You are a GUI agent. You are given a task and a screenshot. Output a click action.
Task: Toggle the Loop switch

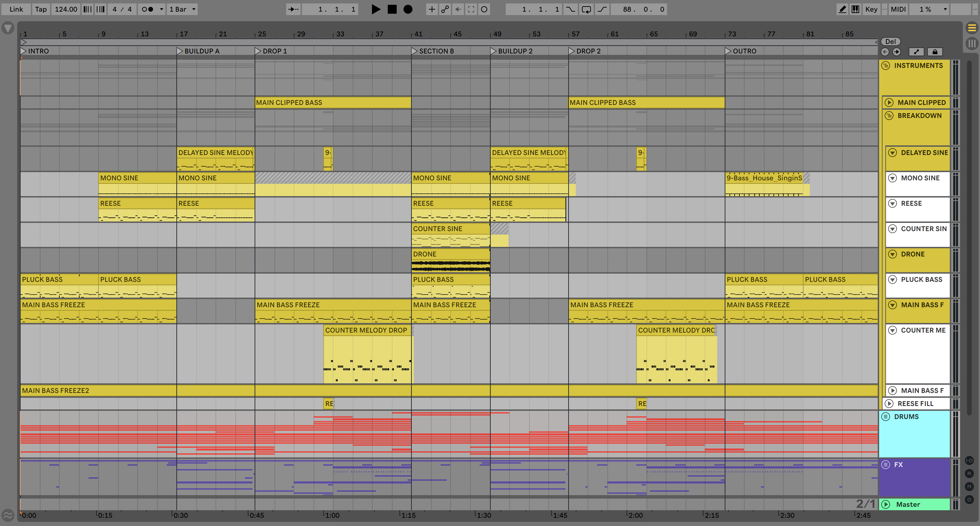[586, 9]
